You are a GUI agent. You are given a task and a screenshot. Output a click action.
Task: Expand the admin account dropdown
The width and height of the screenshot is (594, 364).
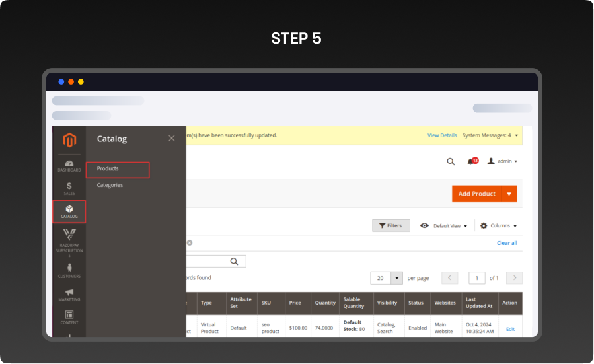click(502, 161)
